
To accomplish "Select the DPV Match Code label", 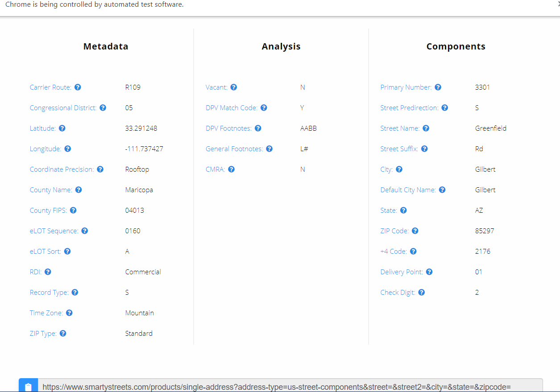I will (x=232, y=108).
